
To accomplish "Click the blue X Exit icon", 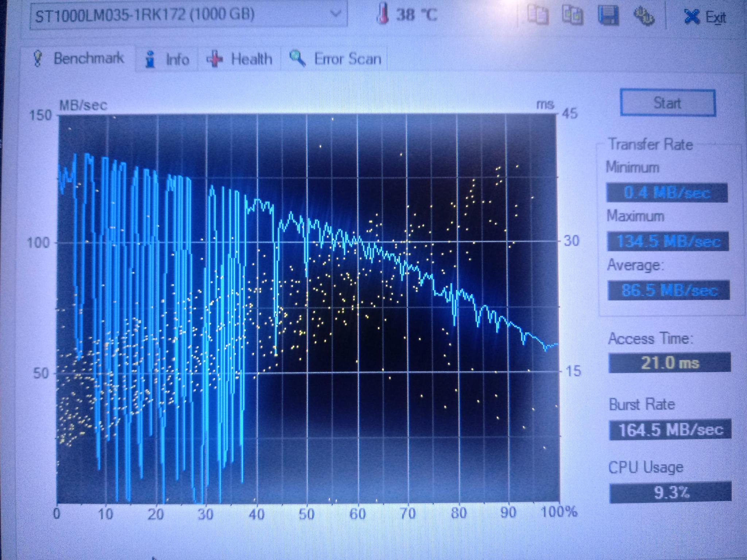I will click(x=692, y=16).
